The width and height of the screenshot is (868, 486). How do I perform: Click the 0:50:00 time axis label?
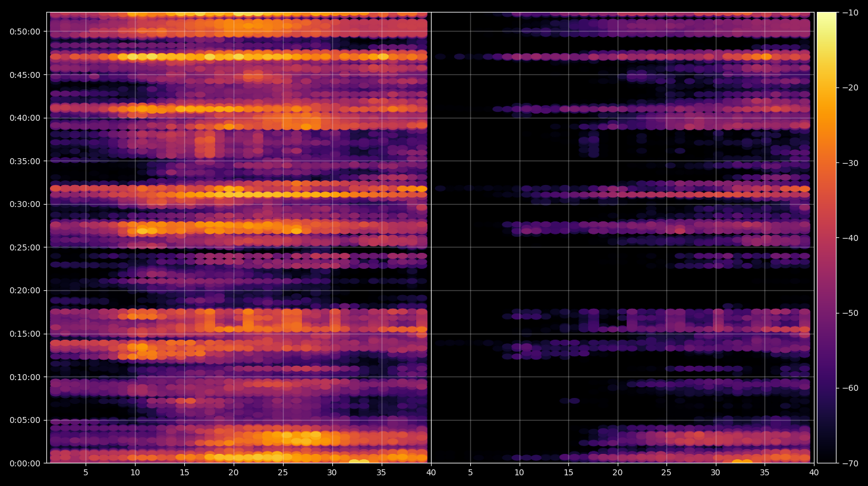[24, 32]
